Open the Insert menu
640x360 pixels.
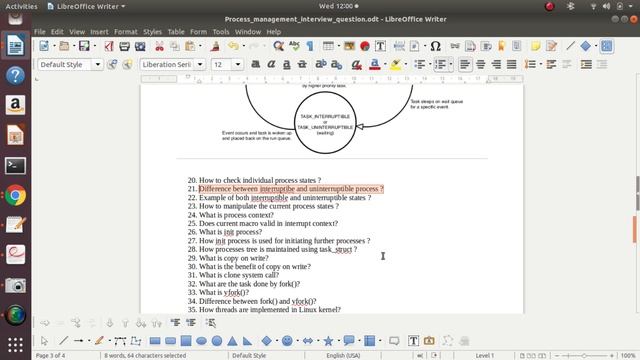pos(99,32)
